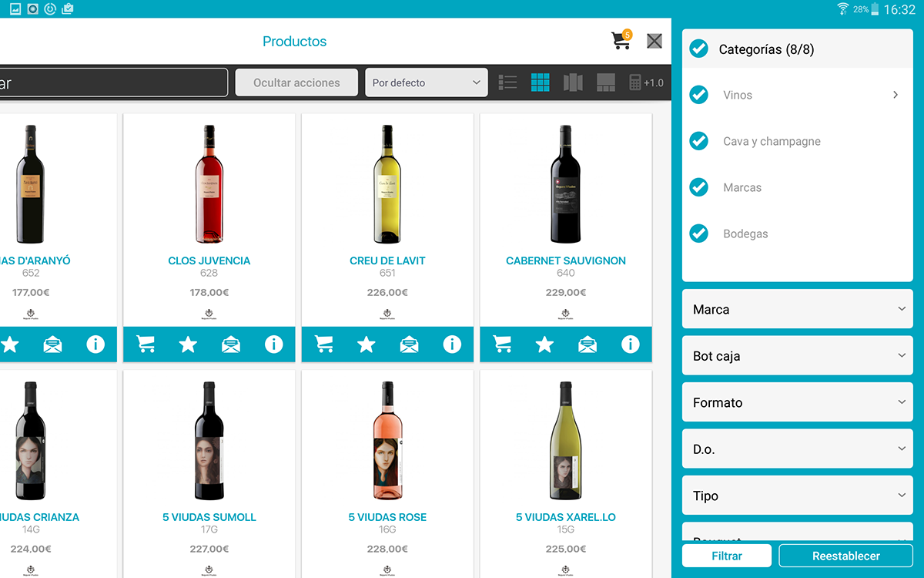Uncheck the Cava y champagne category
This screenshot has height=578, width=924.
[x=698, y=141]
